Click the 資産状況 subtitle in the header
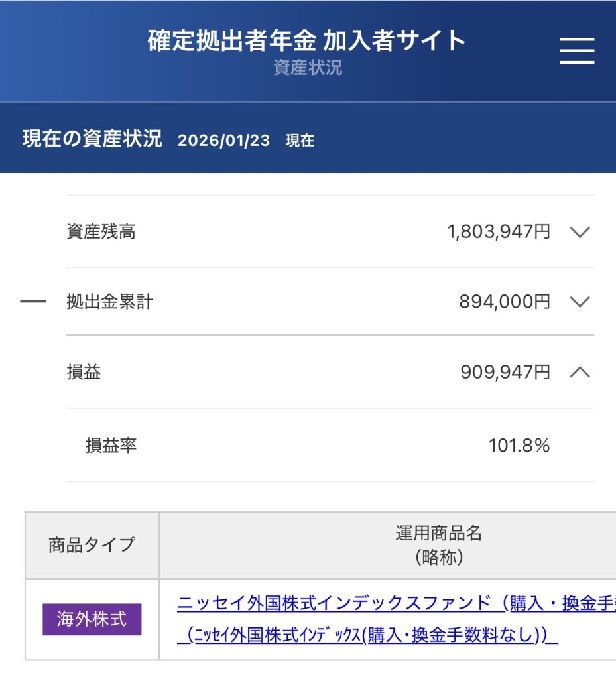 pyautogui.click(x=308, y=68)
